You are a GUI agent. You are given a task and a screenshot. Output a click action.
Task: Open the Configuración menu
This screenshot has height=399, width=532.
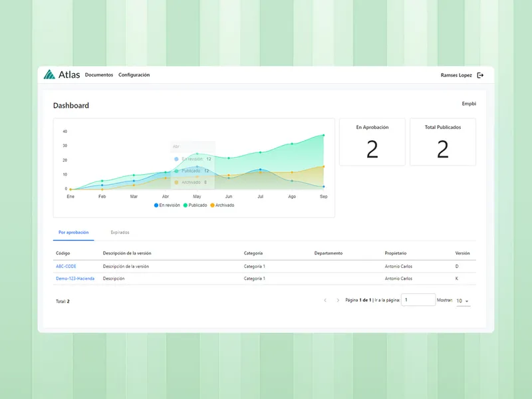[x=134, y=75]
